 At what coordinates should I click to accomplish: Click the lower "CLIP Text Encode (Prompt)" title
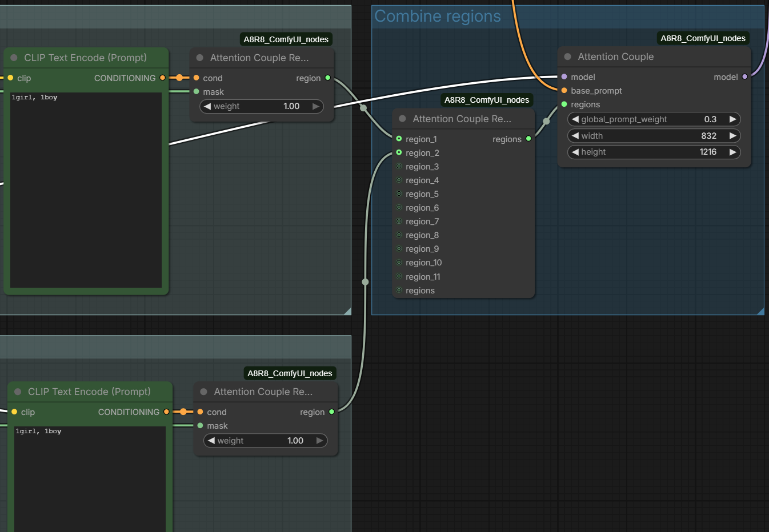(89, 392)
